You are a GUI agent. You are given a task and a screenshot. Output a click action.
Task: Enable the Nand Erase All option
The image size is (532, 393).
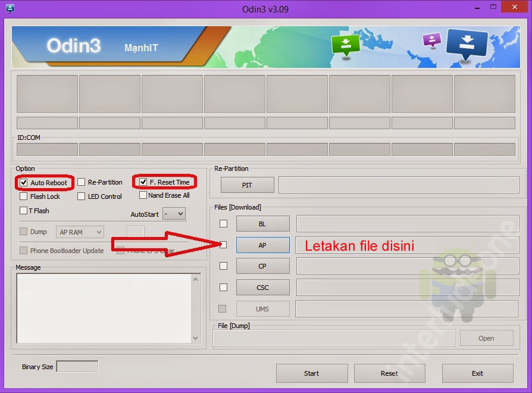coord(142,195)
